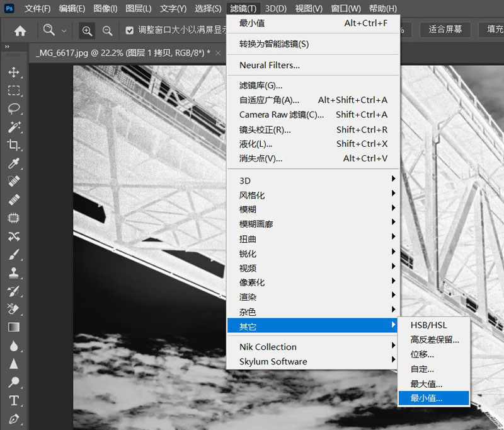Open the 窗口(W) menu

click(346, 8)
